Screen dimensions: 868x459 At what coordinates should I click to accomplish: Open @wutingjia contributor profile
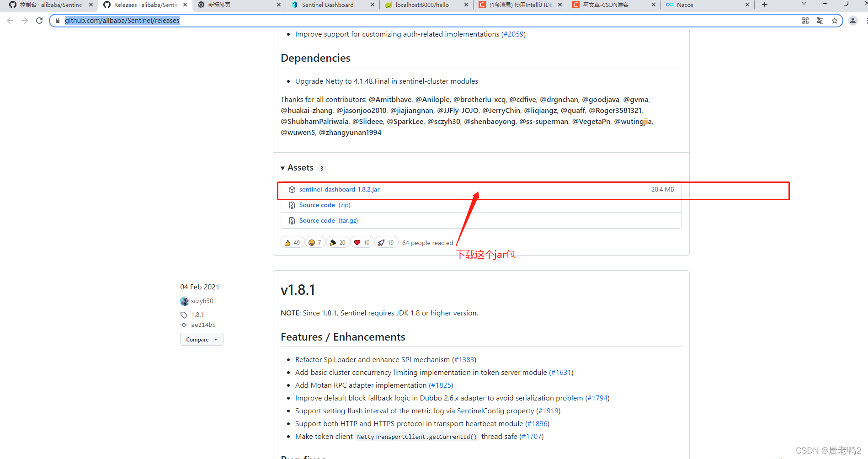[x=633, y=122]
